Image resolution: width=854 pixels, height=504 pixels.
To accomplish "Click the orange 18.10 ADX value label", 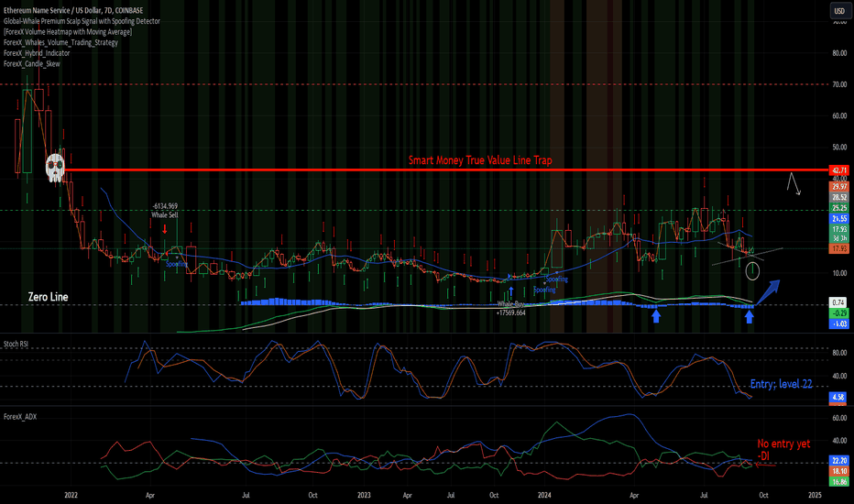I will click(838, 471).
